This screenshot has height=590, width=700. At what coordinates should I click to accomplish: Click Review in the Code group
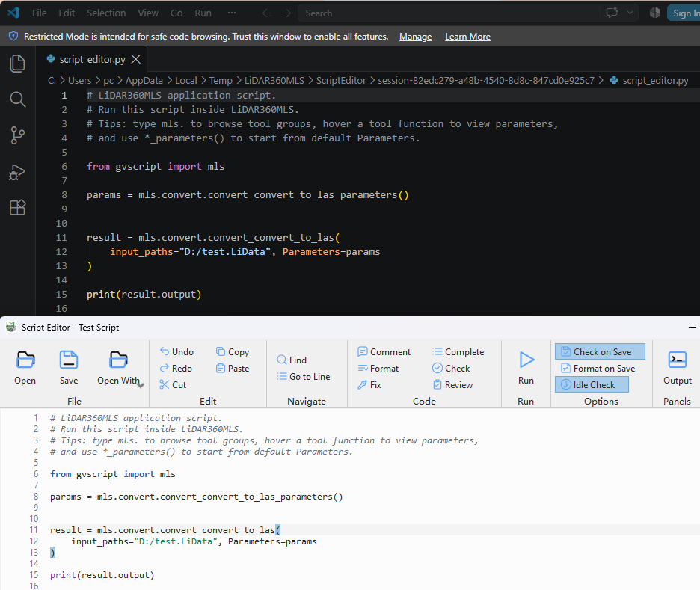[452, 384]
